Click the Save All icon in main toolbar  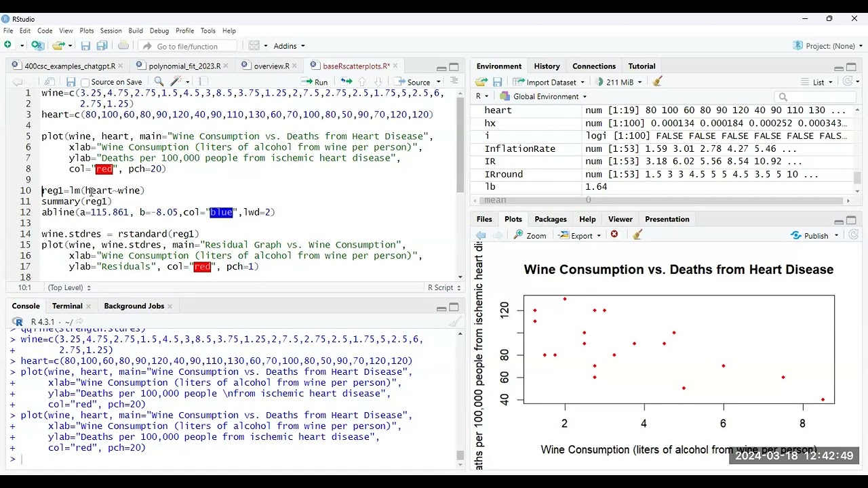click(102, 46)
